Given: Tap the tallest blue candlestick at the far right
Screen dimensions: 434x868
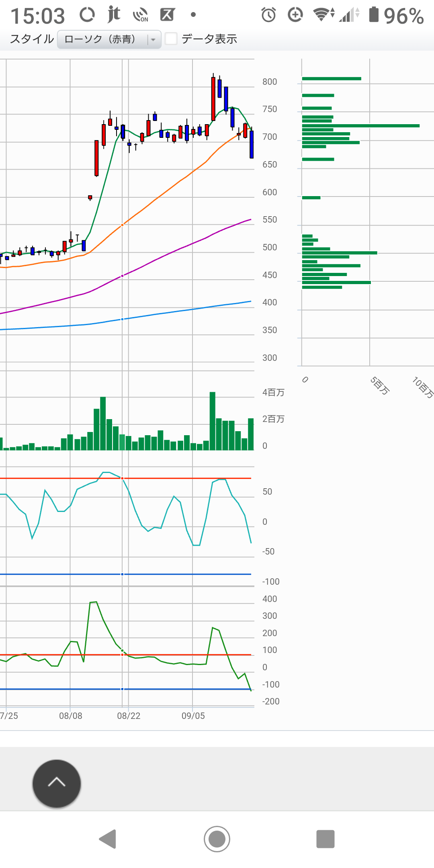Looking at the screenshot, I should pyautogui.click(x=252, y=144).
